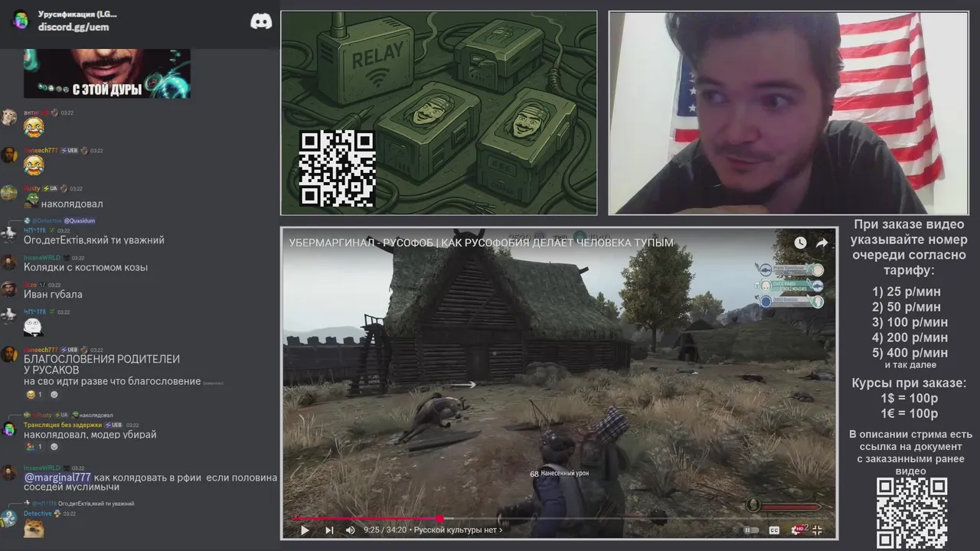Click Rusty's avatar beside 'наколядовал'
The height and width of the screenshot is (551, 980).
coord(9,193)
